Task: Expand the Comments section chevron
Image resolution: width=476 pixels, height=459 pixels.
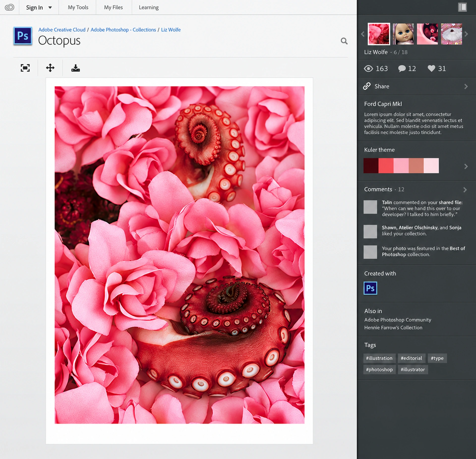Action: pyautogui.click(x=465, y=190)
